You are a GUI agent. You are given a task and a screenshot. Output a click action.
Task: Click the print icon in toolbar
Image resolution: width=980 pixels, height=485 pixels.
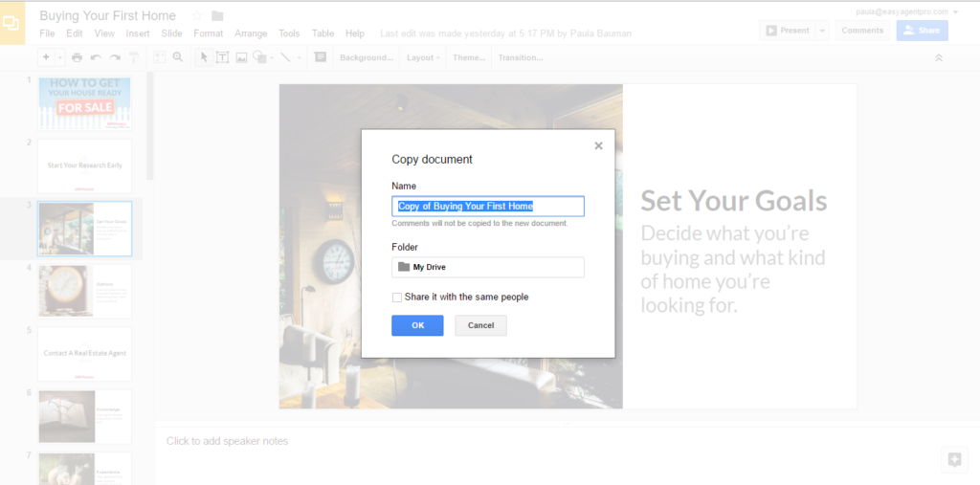[x=77, y=57]
